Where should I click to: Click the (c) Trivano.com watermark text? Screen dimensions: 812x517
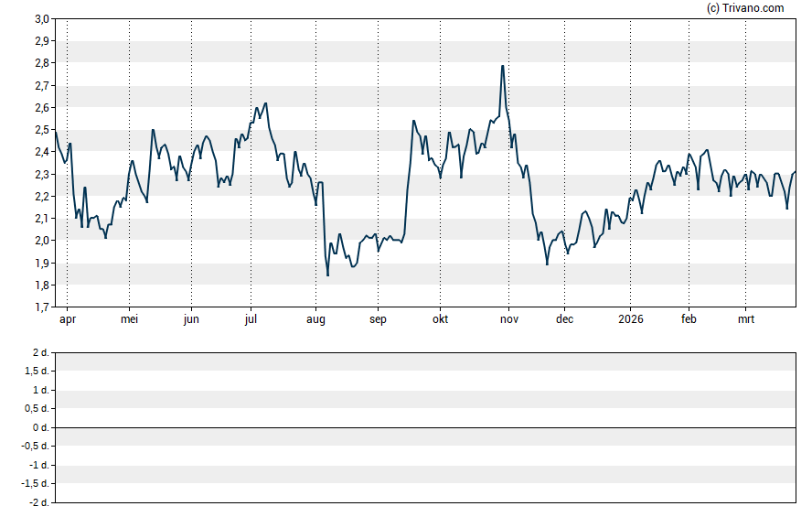[x=746, y=8]
